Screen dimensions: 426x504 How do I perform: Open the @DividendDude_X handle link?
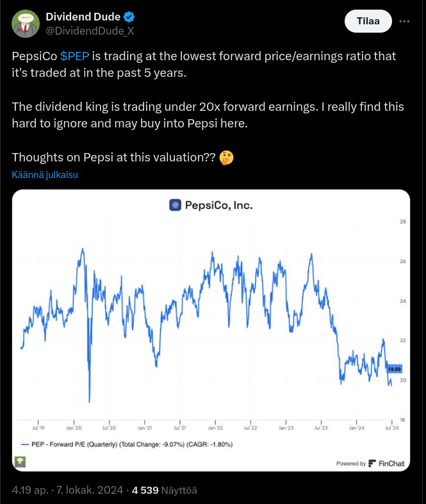[x=89, y=31]
